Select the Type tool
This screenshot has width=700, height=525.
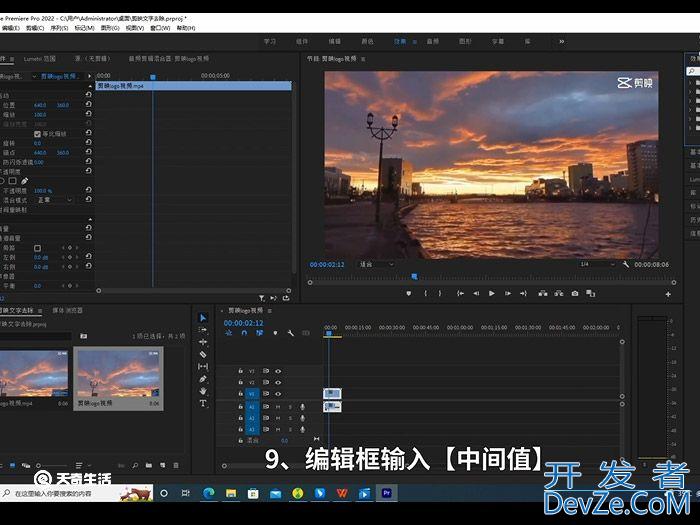click(203, 404)
